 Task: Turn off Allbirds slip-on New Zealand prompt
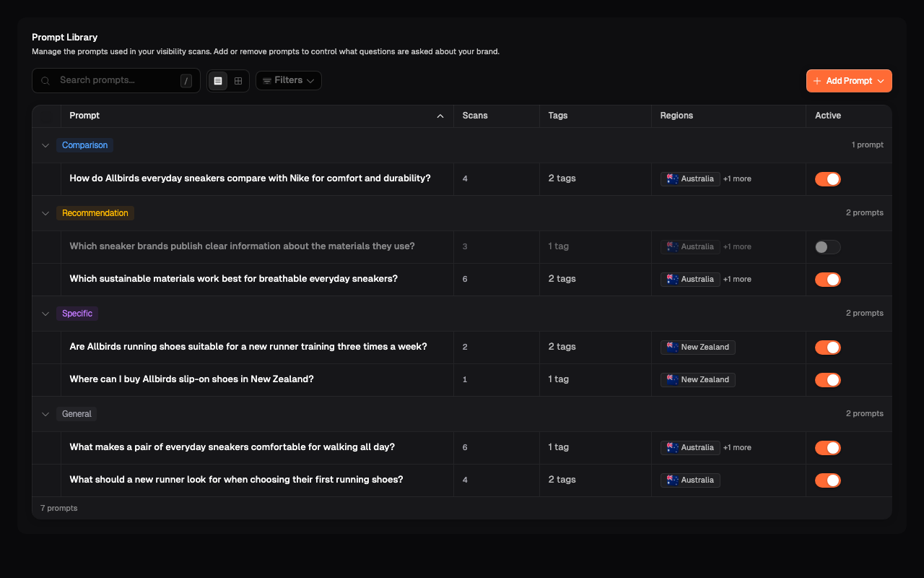point(828,380)
